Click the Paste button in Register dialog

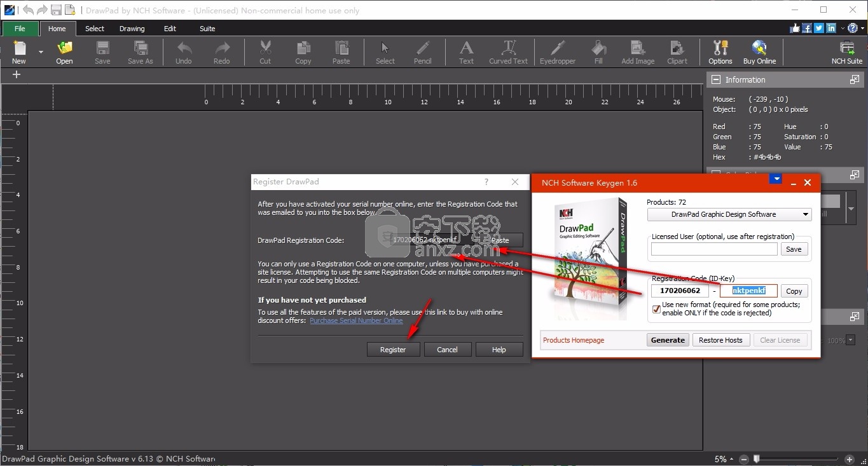[x=500, y=240]
